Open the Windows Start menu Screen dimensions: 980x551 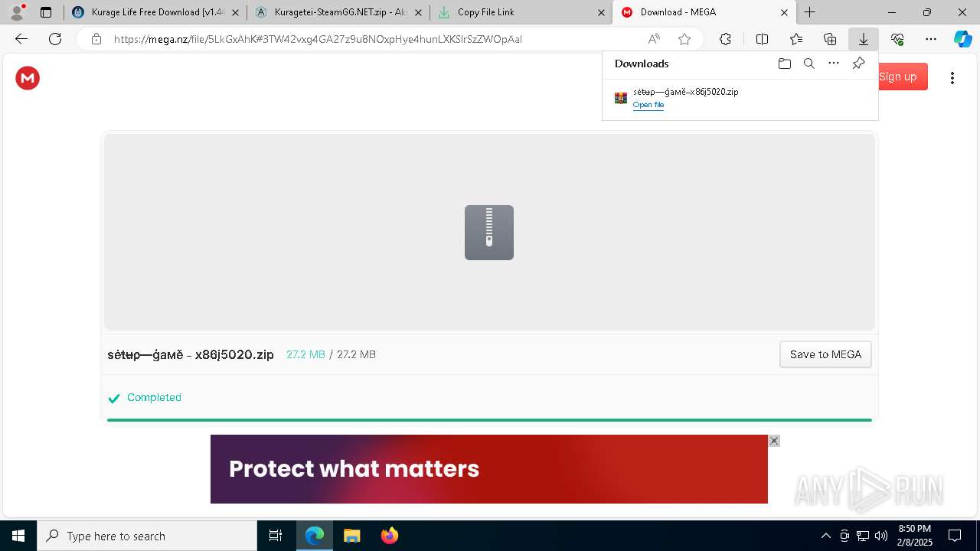click(18, 536)
